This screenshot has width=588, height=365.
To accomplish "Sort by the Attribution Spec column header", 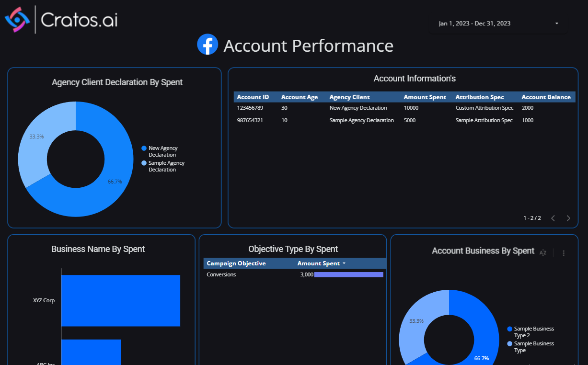I will point(480,97).
